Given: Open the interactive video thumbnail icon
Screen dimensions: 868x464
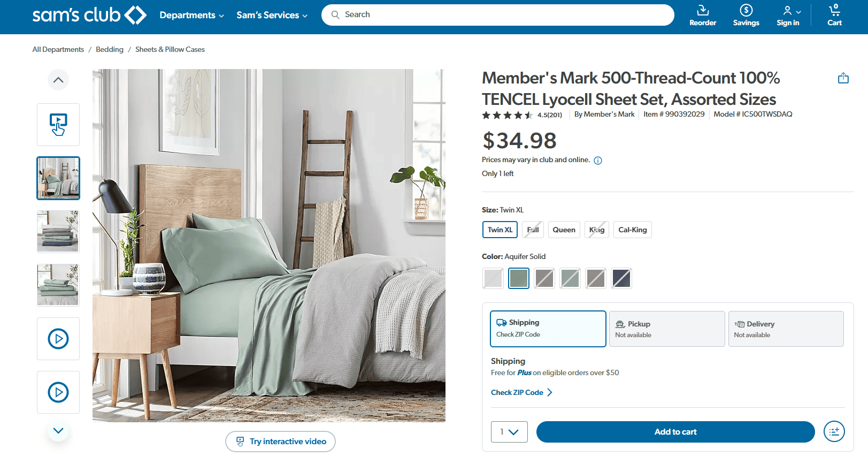Looking at the screenshot, I should coord(58,125).
